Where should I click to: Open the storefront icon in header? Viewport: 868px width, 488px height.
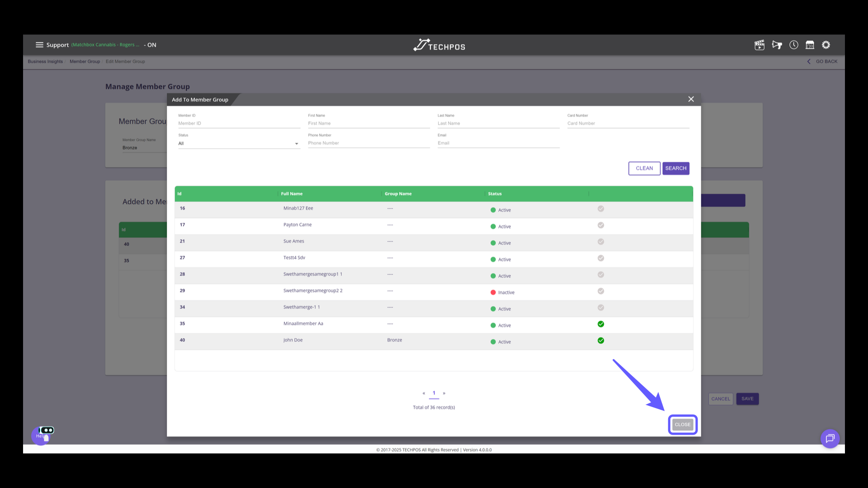tap(810, 45)
